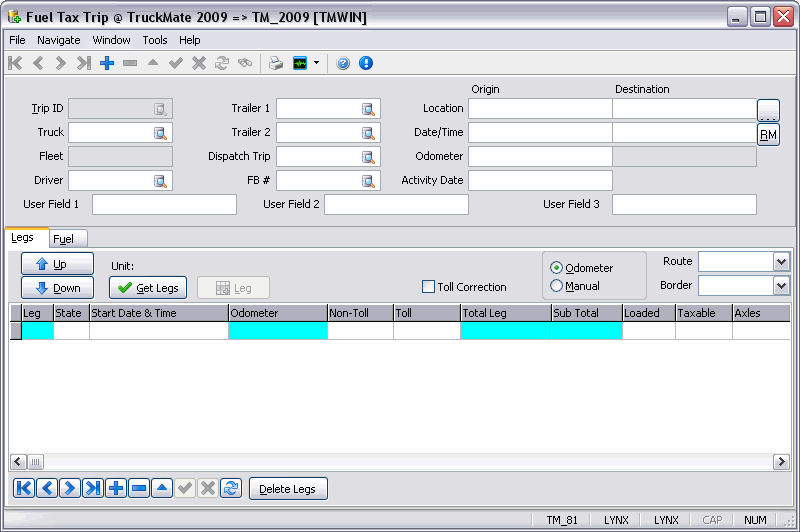
Task: Open Trailer 2 lookup search icon
Action: point(368,133)
